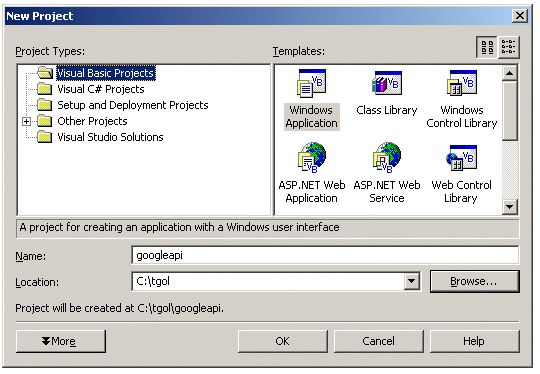Click the OK button
This screenshot has width=540, height=374.
282,341
